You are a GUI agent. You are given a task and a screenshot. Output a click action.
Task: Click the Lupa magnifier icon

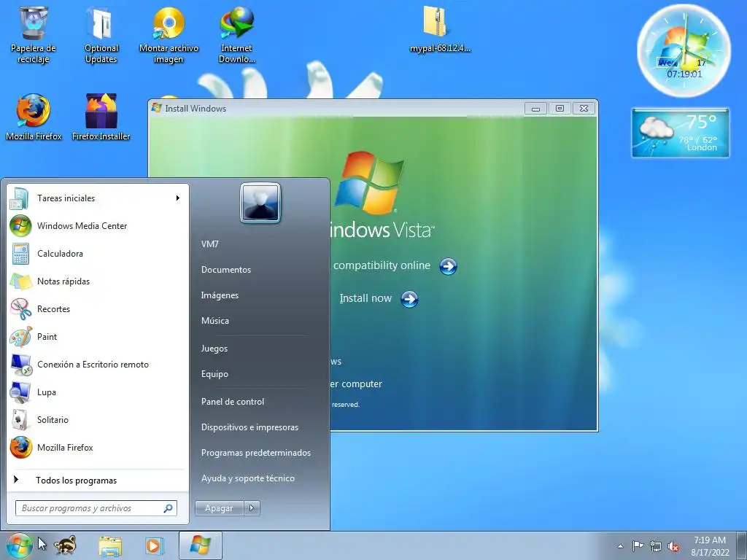21,392
